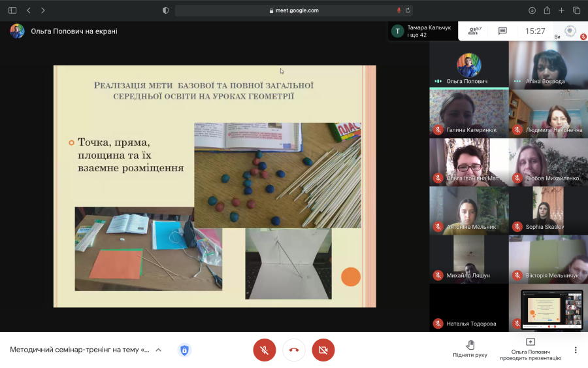Click muted mic icon on Sophia Skaskiv
This screenshot has height=368, width=588.
pyautogui.click(x=517, y=227)
